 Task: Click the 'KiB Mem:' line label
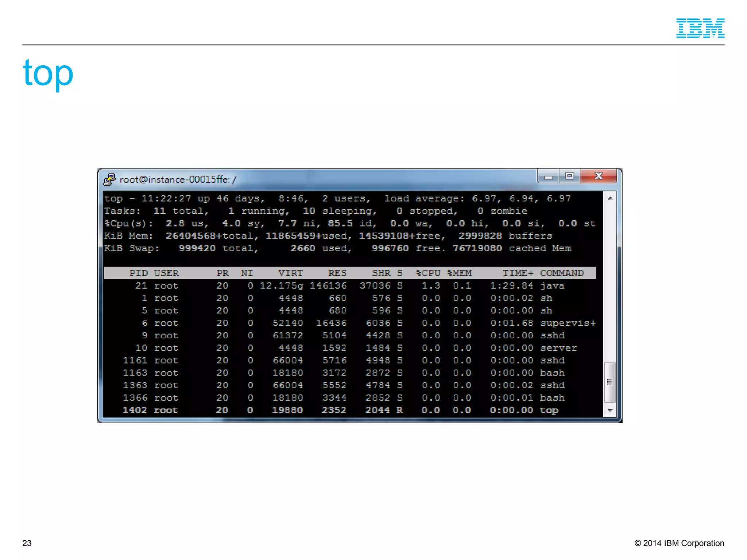(128, 236)
